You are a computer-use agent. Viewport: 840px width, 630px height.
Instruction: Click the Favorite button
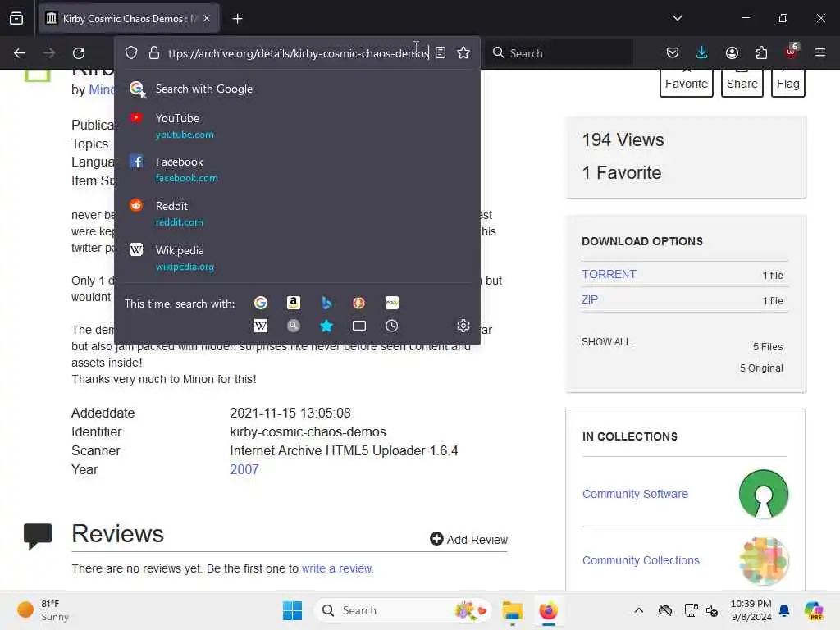[x=687, y=83]
